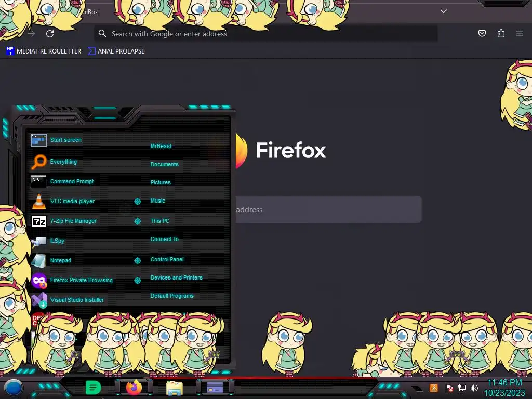Screen dimensions: 532x399
Task: Open the MrBeast user folder
Action: pos(161,146)
